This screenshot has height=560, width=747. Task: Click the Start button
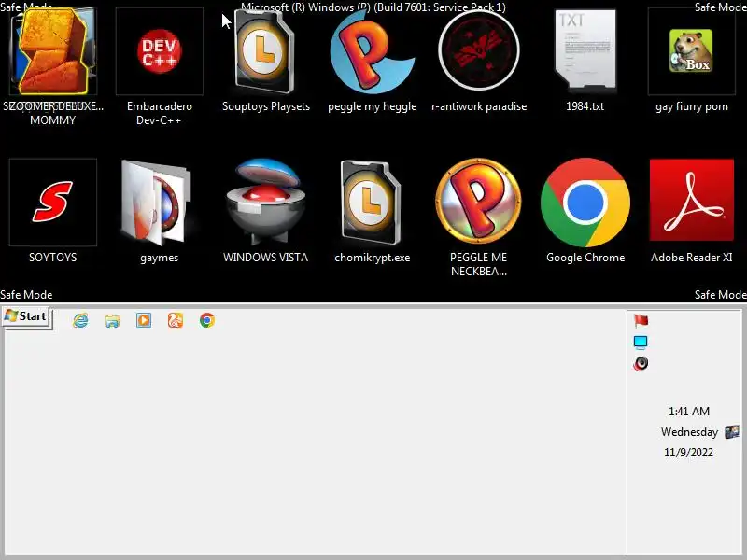click(27, 316)
